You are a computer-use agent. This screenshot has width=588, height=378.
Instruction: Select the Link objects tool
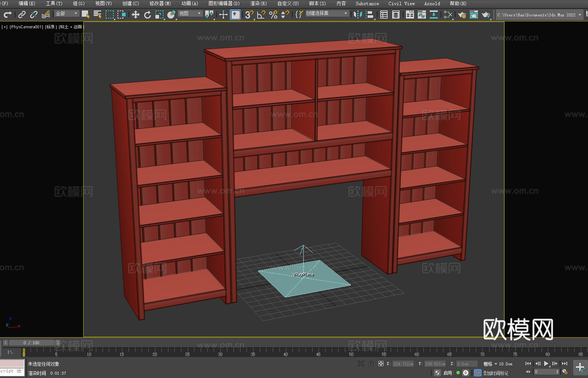pos(22,14)
